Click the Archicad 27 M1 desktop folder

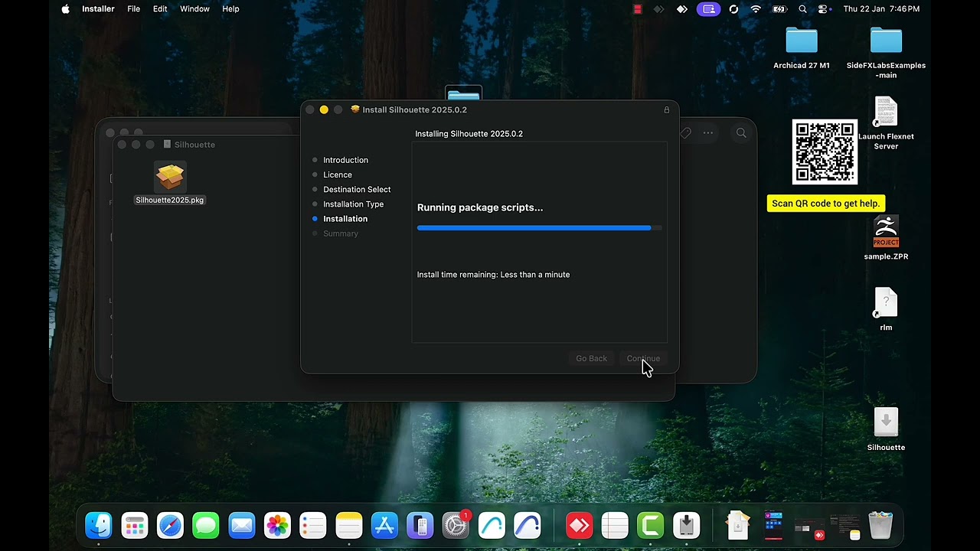tap(802, 48)
